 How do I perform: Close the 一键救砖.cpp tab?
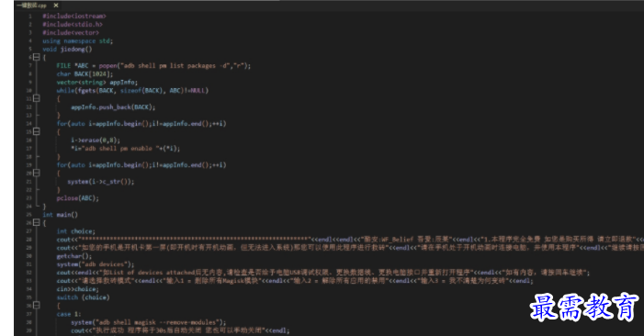coord(56,6)
